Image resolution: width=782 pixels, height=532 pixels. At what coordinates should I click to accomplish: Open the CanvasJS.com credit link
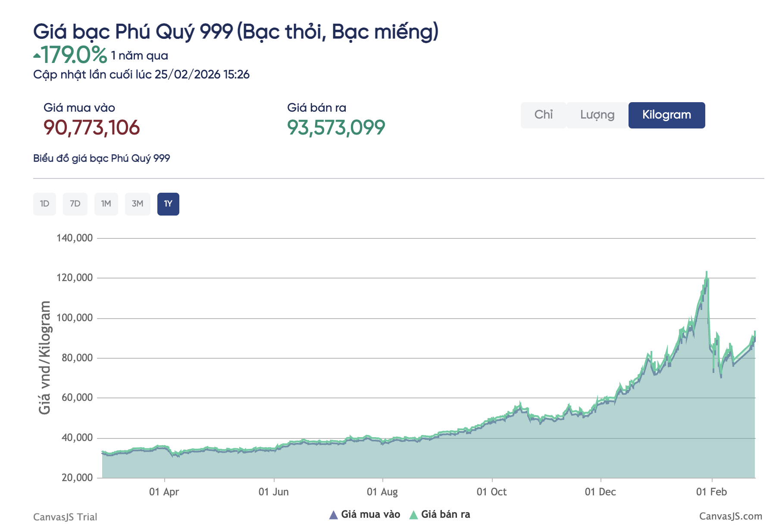click(730, 516)
